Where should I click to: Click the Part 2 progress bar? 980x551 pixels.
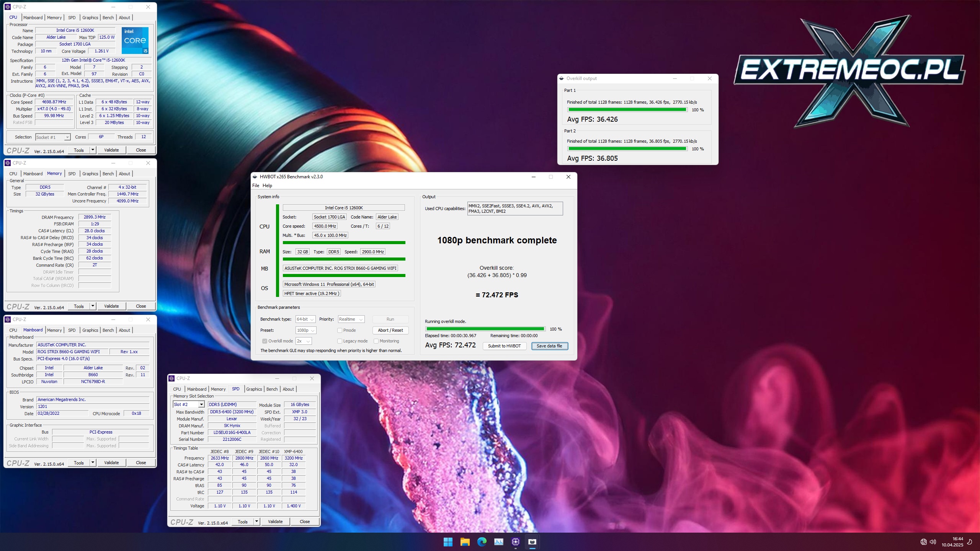click(x=627, y=149)
